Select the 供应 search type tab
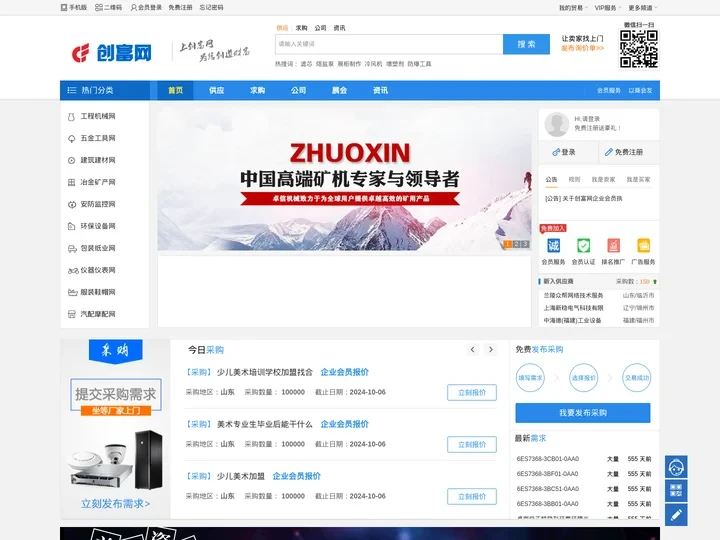Image resolution: width=720 pixels, height=540 pixels. click(x=282, y=28)
